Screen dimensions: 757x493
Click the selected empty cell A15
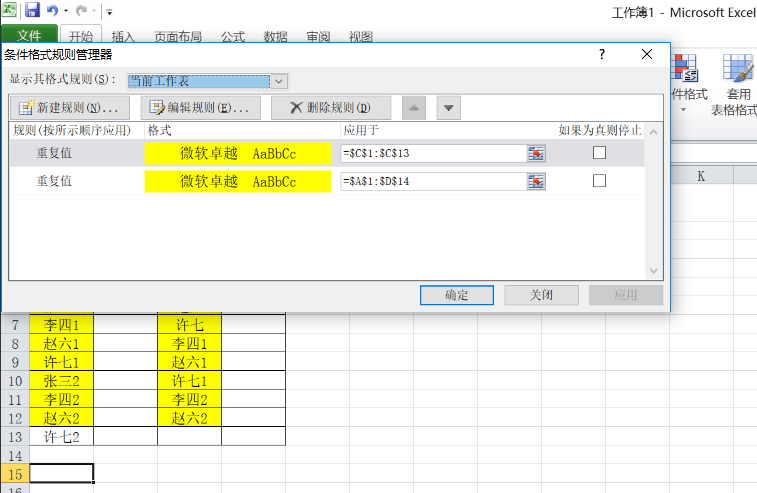click(61, 473)
